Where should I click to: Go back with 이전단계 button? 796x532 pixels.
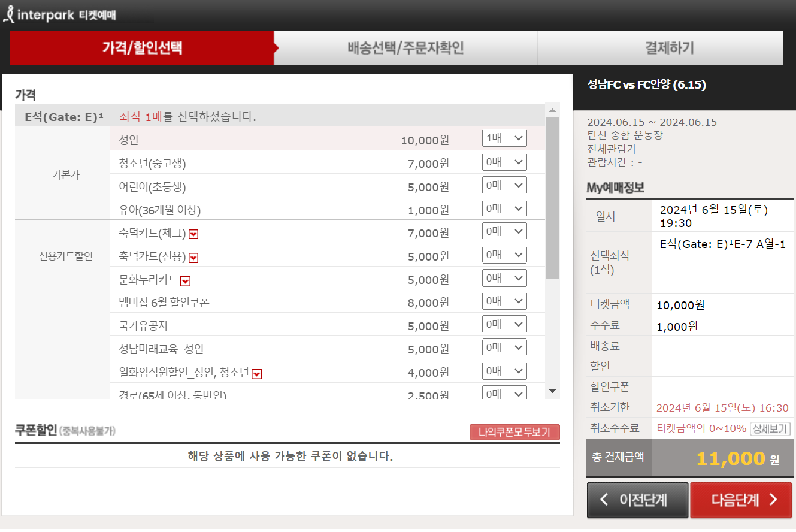coord(637,500)
